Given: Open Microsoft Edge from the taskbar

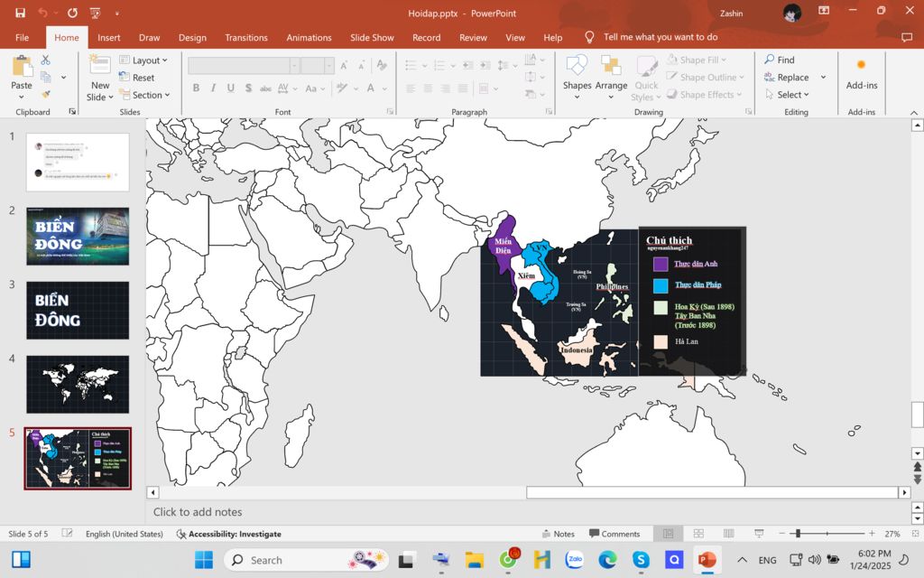Looking at the screenshot, I should (x=608, y=560).
